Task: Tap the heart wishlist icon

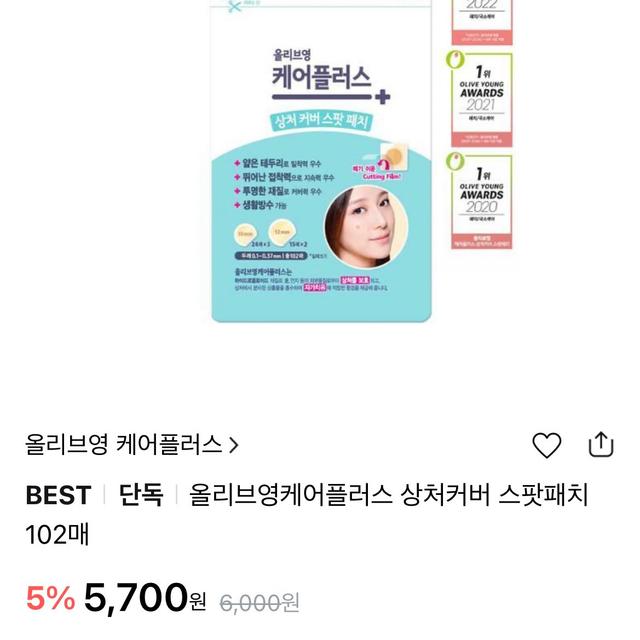Action: (547, 445)
